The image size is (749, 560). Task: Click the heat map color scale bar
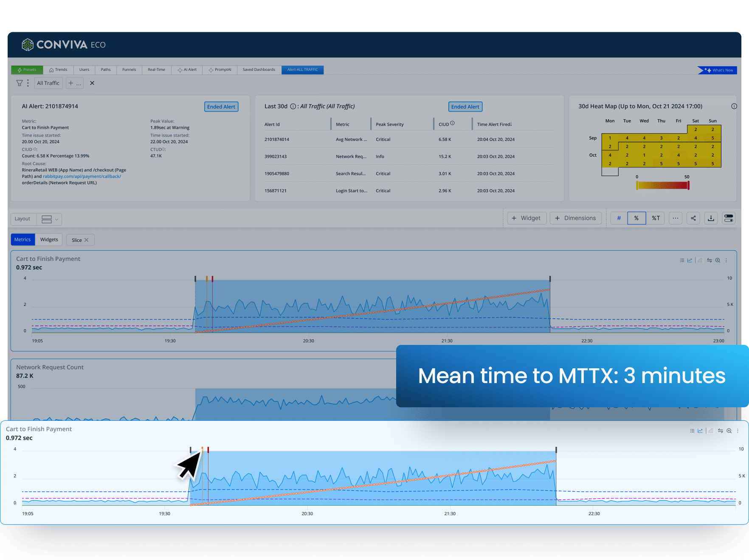point(662,185)
